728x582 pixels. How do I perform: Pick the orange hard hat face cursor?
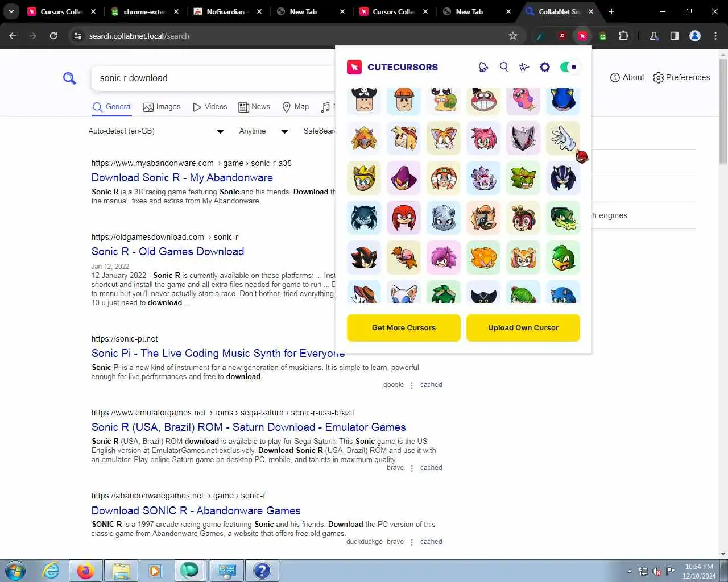point(404,100)
